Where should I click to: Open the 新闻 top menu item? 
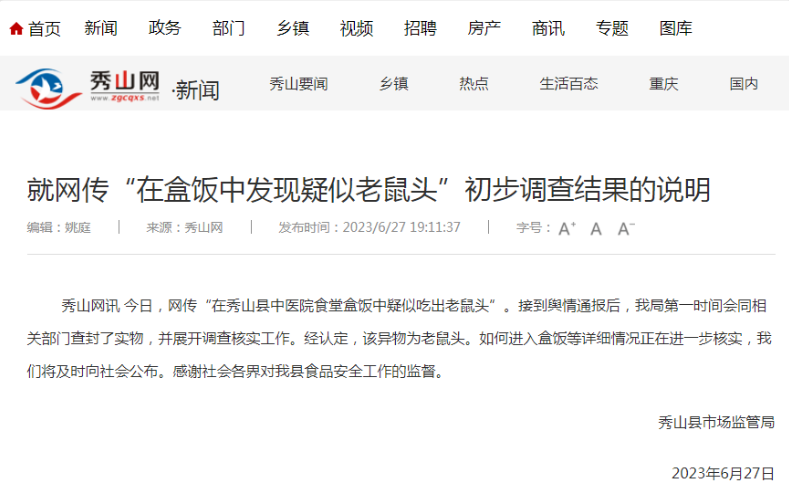(x=101, y=28)
